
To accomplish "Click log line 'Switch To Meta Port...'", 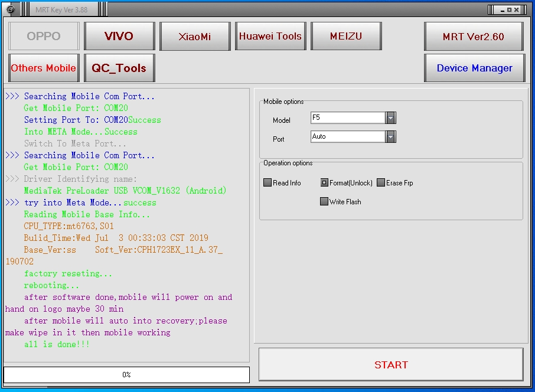I will (75, 143).
